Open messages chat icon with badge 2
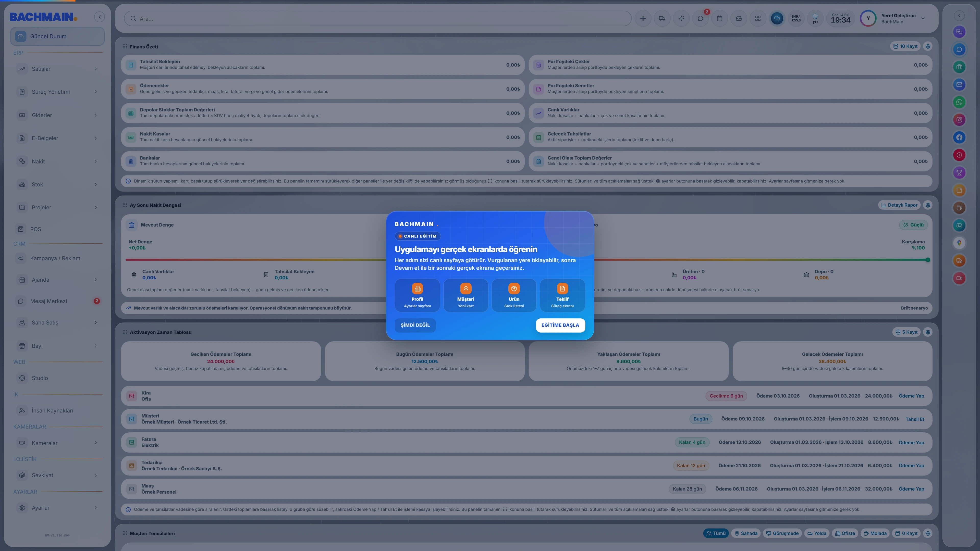Screen dimensions: 980x551 coord(700,18)
